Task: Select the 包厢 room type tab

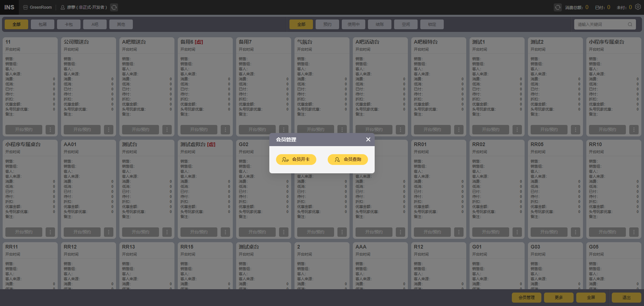Action: coord(43,24)
